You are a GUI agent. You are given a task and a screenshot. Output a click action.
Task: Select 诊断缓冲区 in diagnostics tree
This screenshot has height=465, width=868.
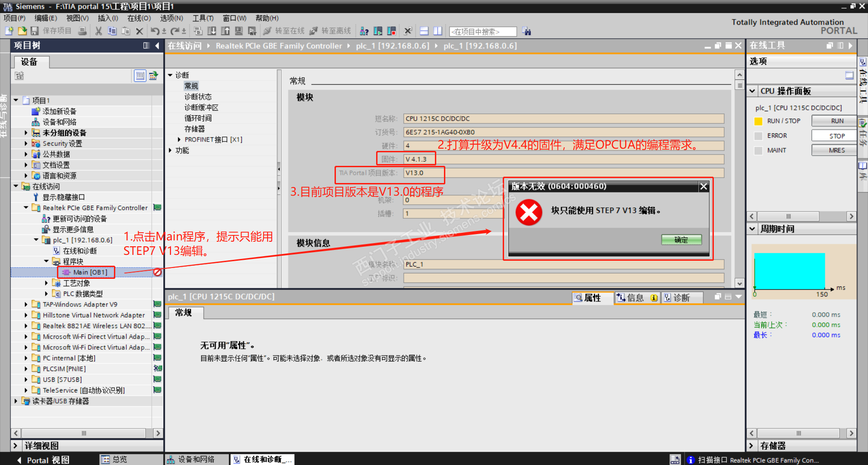(201, 108)
